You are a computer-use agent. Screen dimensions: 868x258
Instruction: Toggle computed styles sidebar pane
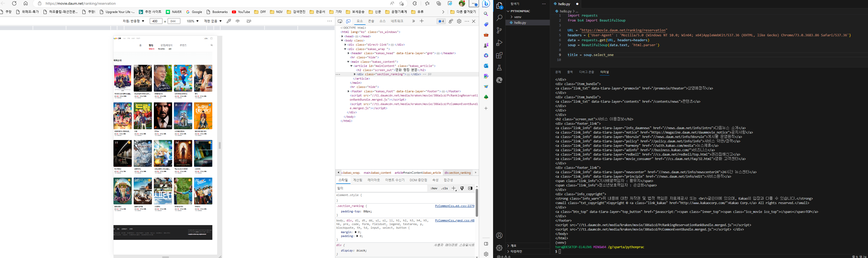tap(470, 188)
